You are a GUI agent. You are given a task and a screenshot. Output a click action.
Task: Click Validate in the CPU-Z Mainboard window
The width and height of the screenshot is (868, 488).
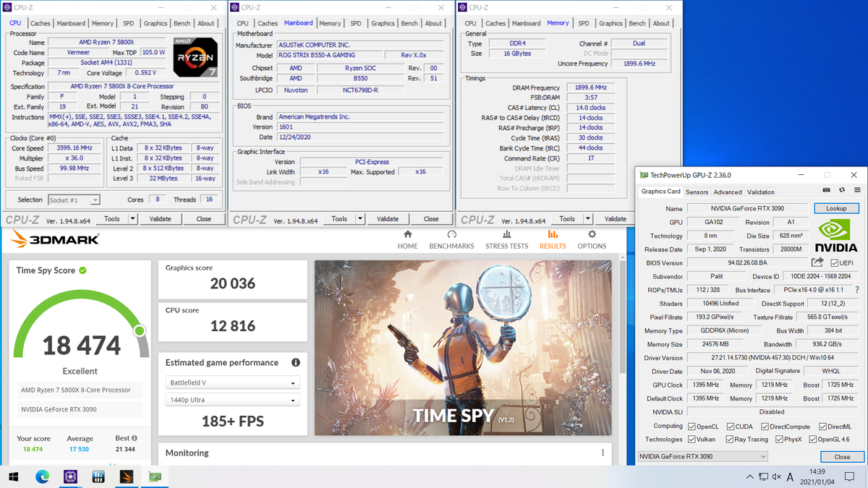388,219
